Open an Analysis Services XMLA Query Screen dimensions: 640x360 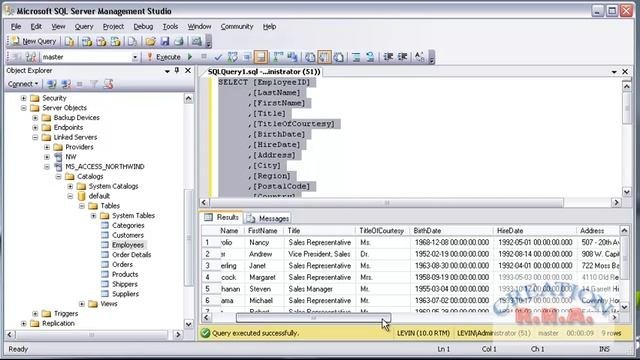pyautogui.click(x=116, y=41)
